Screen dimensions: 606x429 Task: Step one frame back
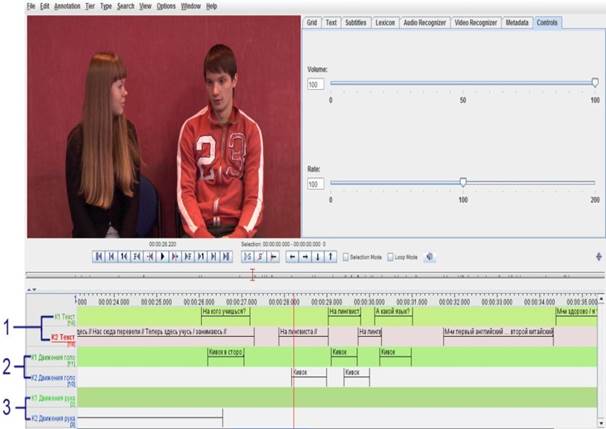(137, 257)
